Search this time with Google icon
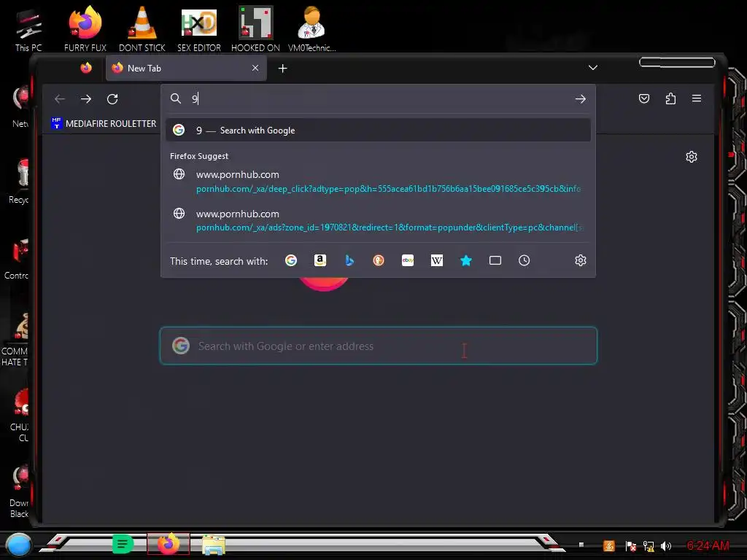This screenshot has height=560, width=747. tap(291, 260)
